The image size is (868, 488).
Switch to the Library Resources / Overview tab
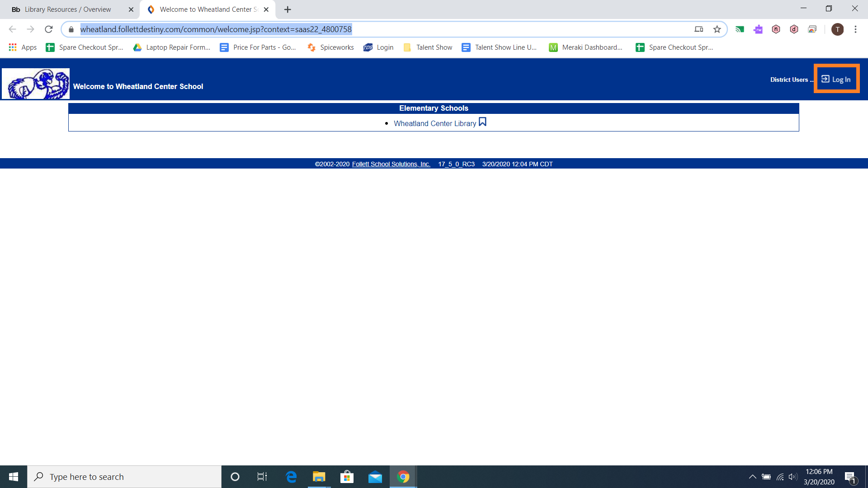(x=68, y=9)
